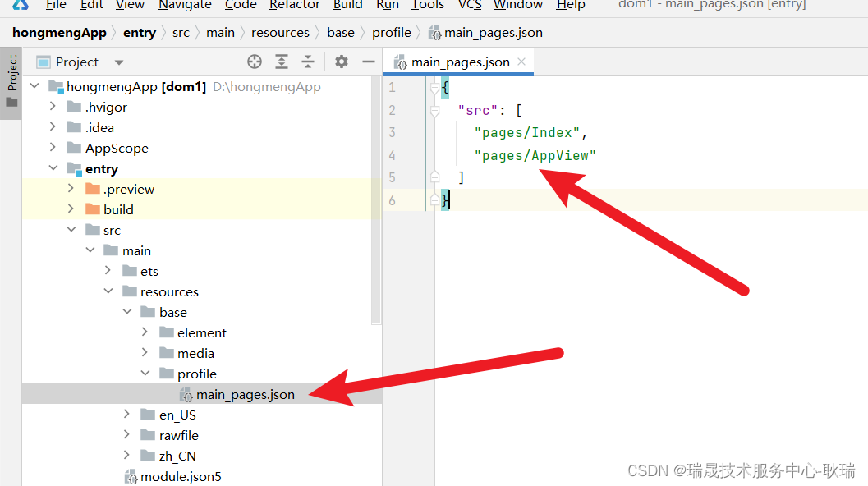
Task: Expand the AppScope folder
Action: pos(53,147)
